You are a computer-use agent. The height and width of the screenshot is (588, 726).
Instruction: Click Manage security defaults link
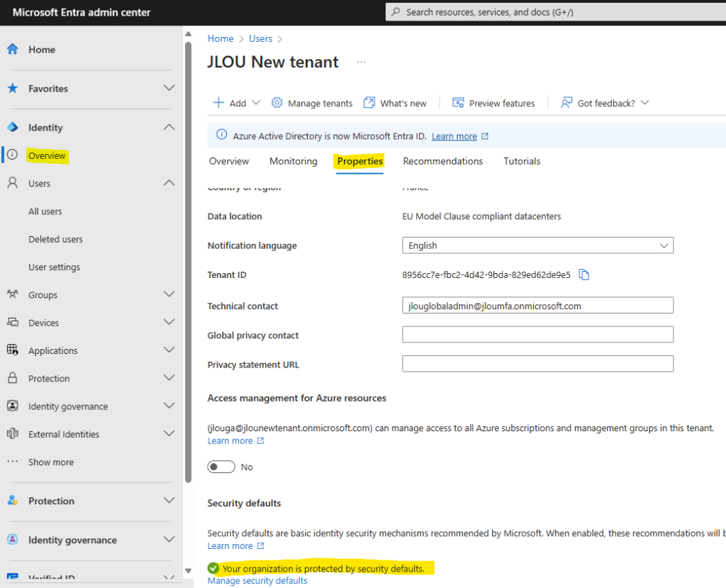coord(257,581)
